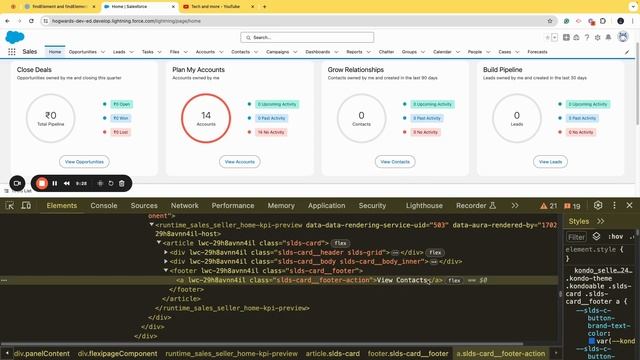Click the View Leads button

tap(550, 162)
